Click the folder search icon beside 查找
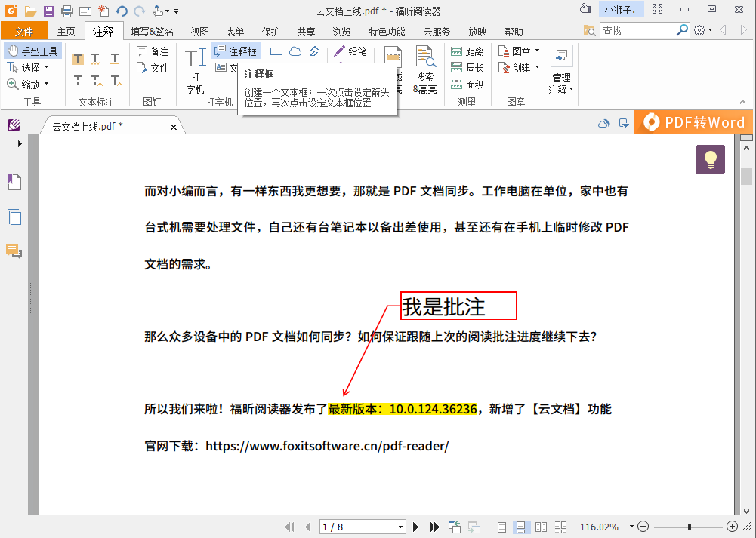The height and width of the screenshot is (538, 756). (589, 31)
